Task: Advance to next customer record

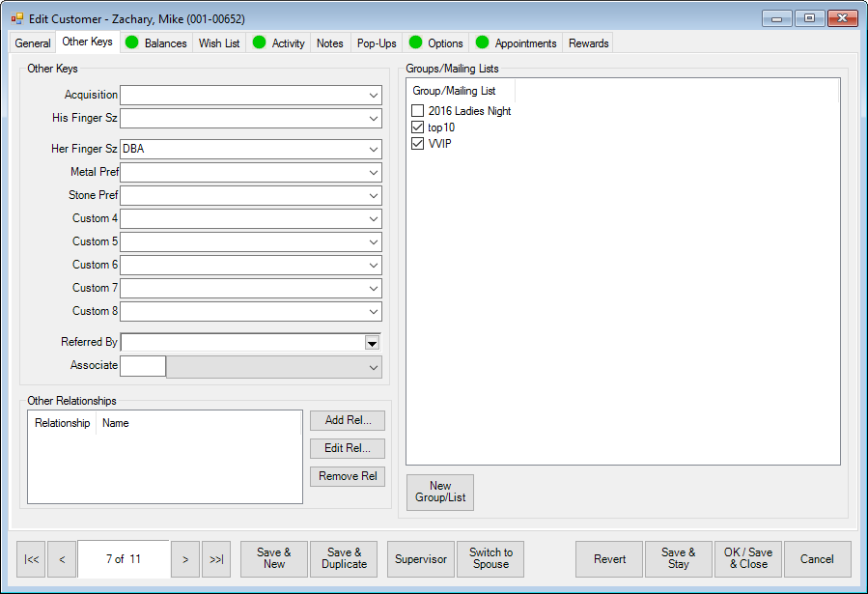Action: [x=185, y=559]
